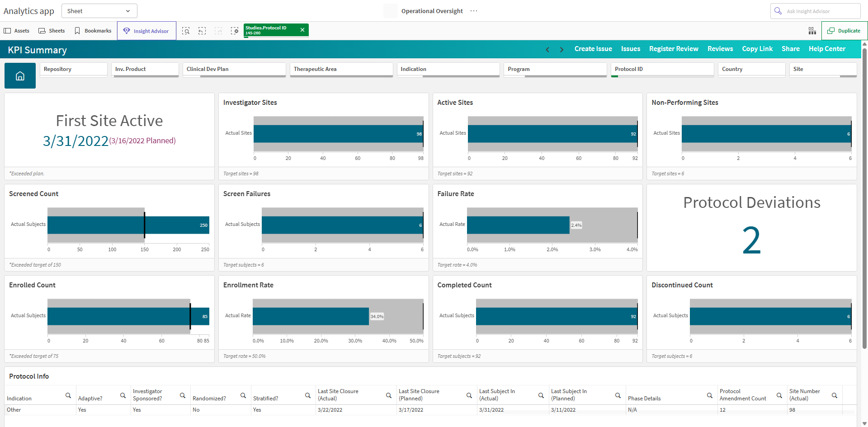Screen dimensions: 868x427
Task: Step forward in selections
Action: coord(218,31)
